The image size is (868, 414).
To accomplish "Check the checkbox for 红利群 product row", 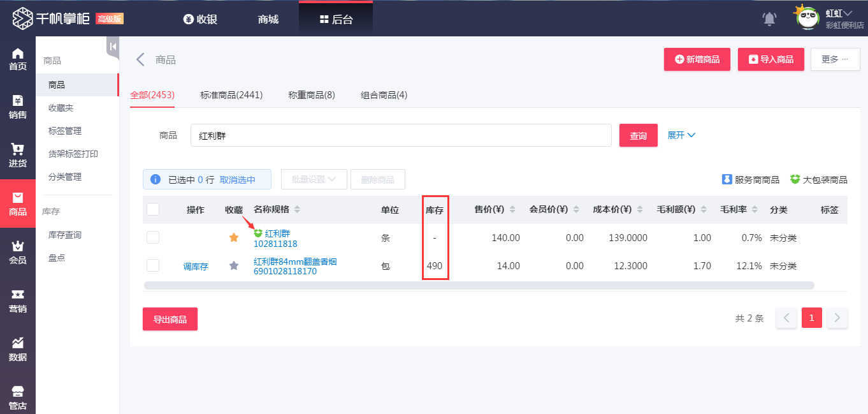I will tap(153, 237).
